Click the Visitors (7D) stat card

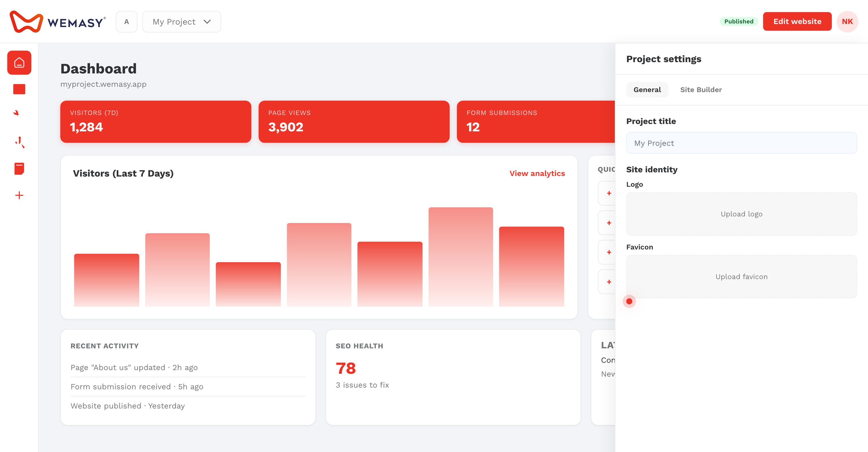(156, 121)
